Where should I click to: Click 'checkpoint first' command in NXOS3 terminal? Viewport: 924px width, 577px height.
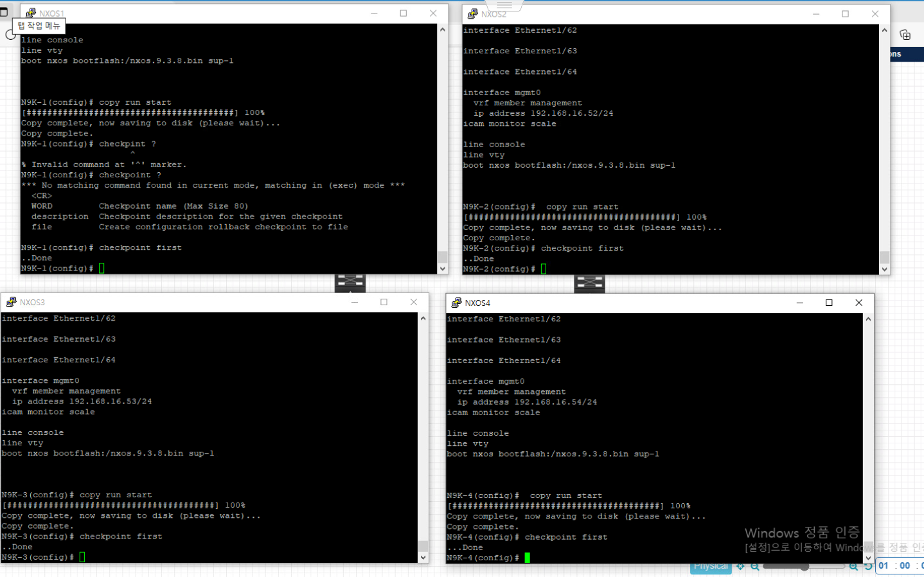[121, 537]
